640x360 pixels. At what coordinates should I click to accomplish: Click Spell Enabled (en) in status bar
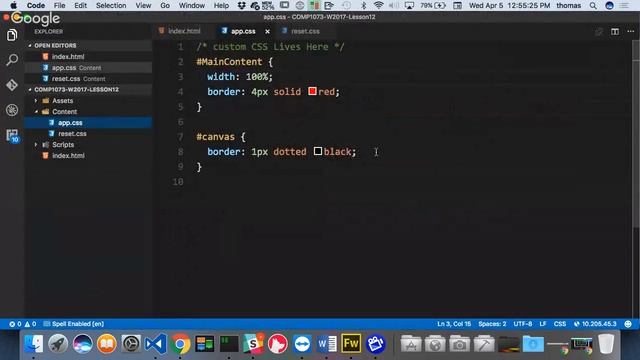(x=73, y=324)
